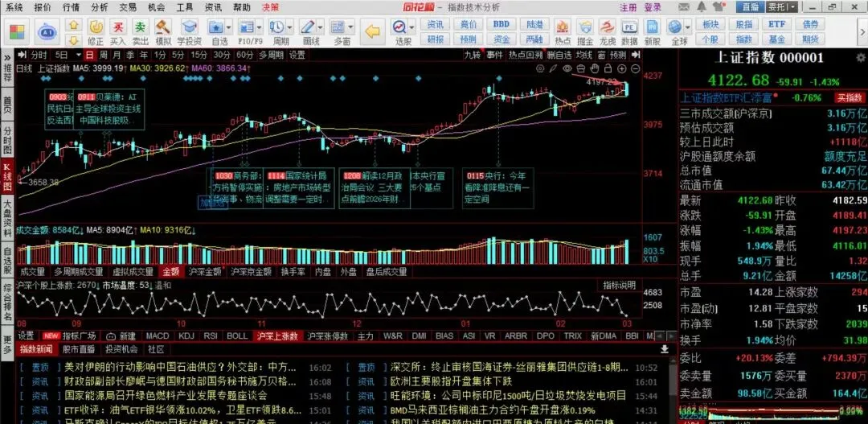Open the 数据 PE icon
Image resolution: width=868 pixels, height=424 pixels.
point(629,27)
